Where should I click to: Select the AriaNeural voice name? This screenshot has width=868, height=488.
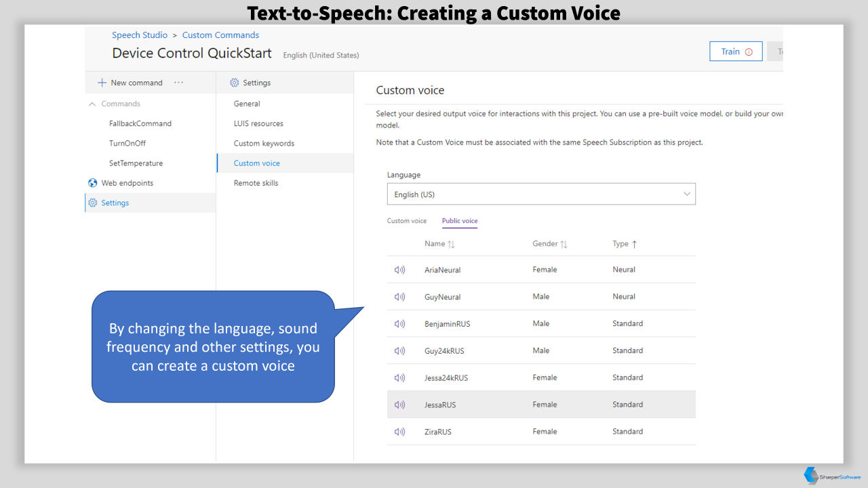pyautogui.click(x=442, y=270)
